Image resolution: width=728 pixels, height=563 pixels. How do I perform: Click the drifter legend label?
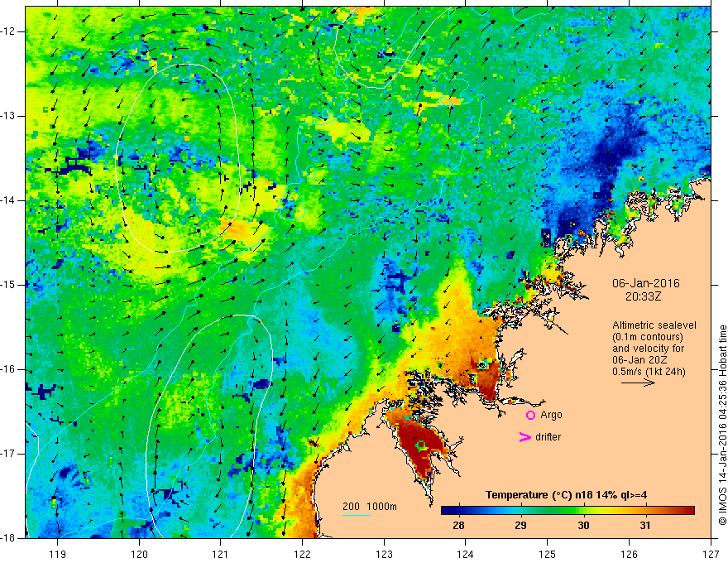pos(548,437)
